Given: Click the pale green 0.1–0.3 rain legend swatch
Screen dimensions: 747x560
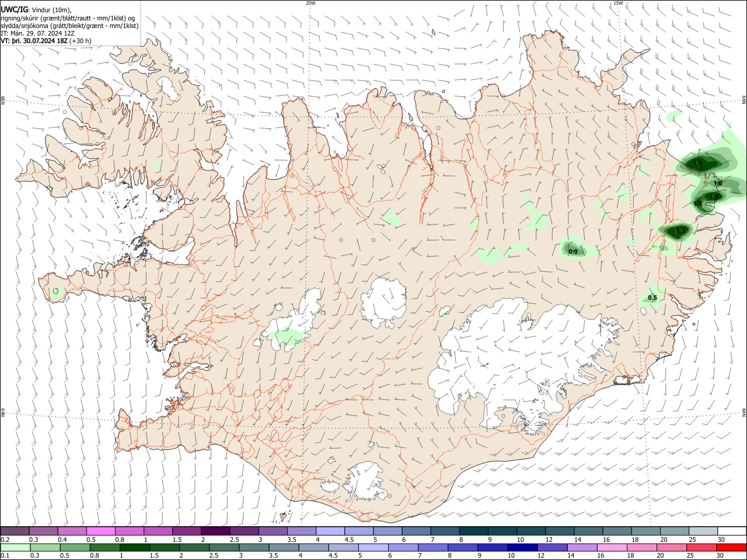Looking at the screenshot, I should tap(15, 548).
